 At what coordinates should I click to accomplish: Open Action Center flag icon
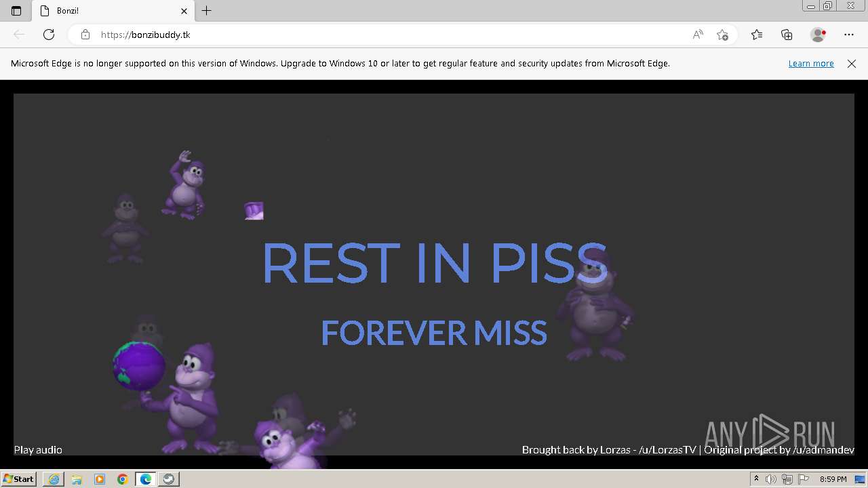804,479
